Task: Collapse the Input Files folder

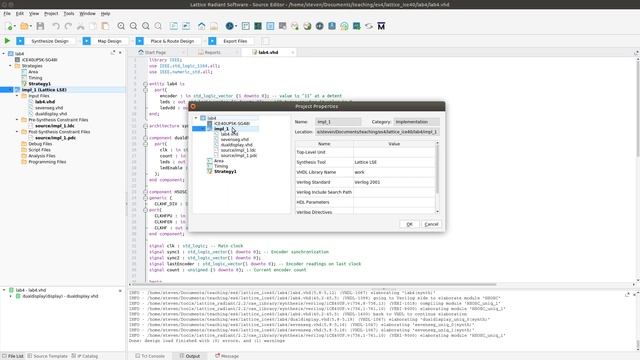Action: coord(17,96)
